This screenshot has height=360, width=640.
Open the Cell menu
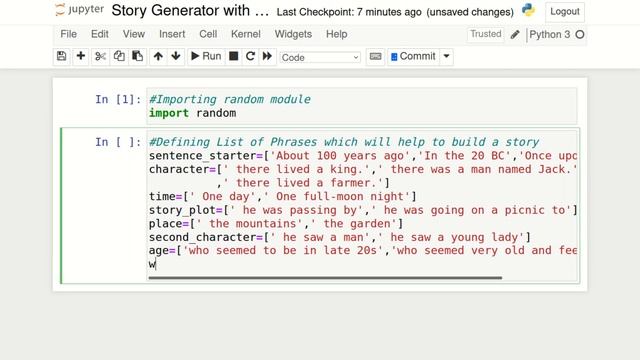[208, 34]
